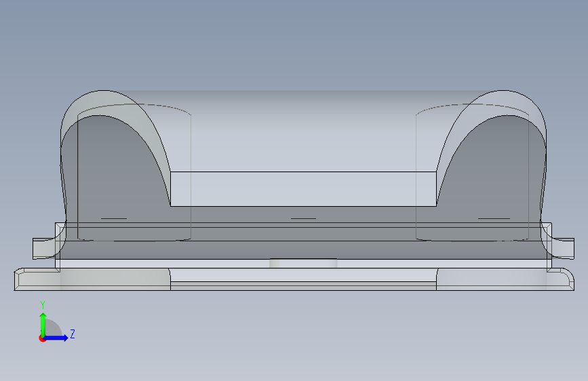The image size is (588, 381).
Task: Click the blue Z axis arrow
Action: click(x=56, y=338)
